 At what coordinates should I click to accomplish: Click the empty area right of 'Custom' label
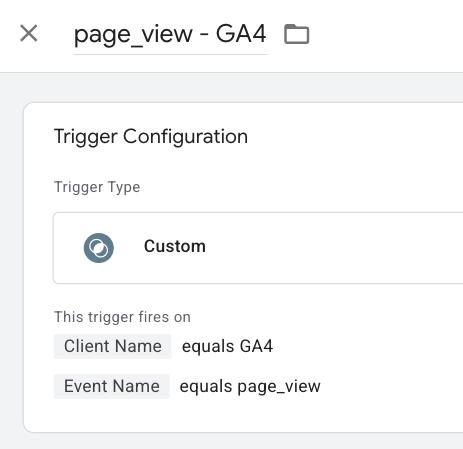tap(333, 248)
